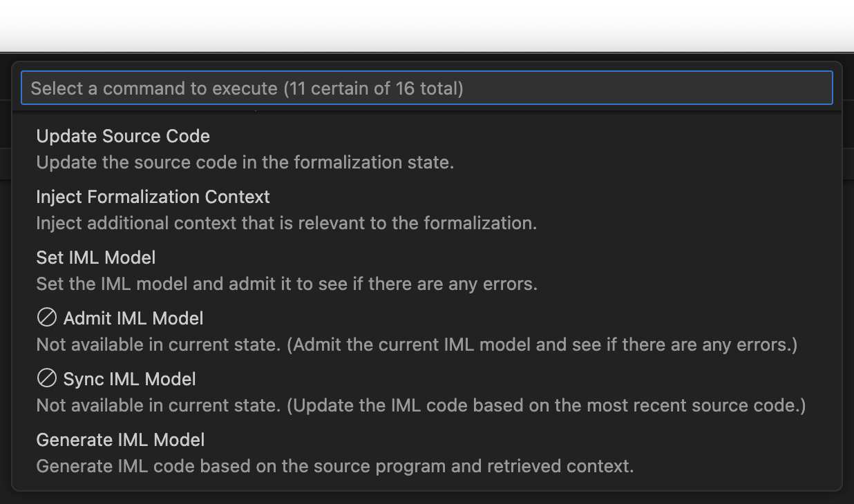The image size is (854, 504).
Task: Click "Inject additional context" description text
Action: [x=286, y=223]
